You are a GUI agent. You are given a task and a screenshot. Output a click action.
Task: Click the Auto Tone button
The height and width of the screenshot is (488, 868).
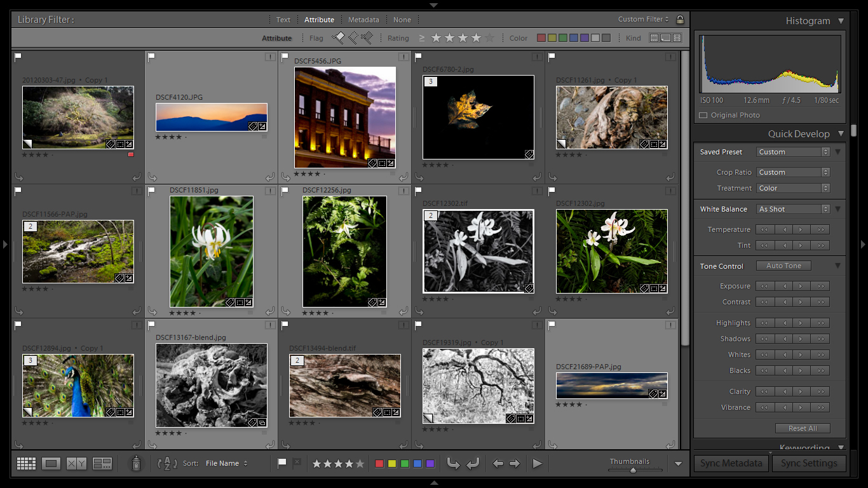pos(783,266)
